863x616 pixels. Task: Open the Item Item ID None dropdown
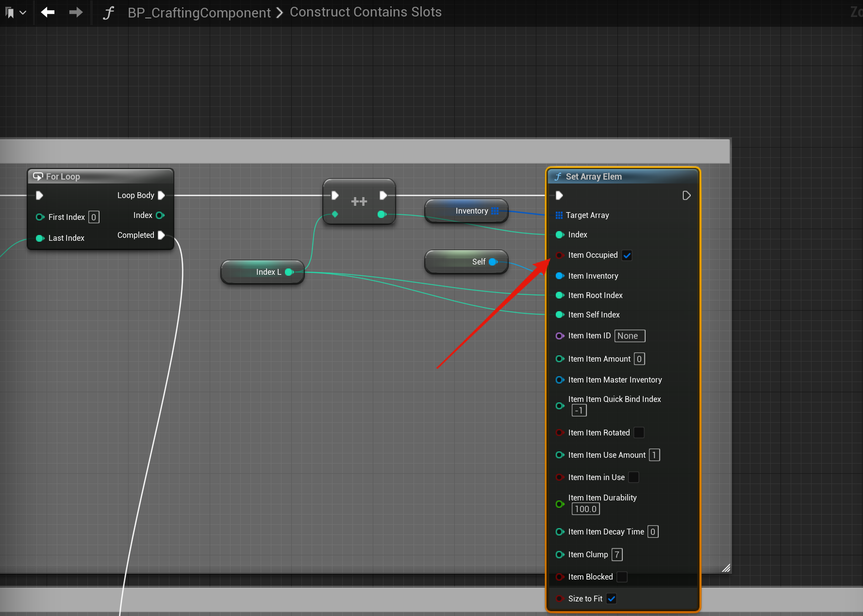630,335
